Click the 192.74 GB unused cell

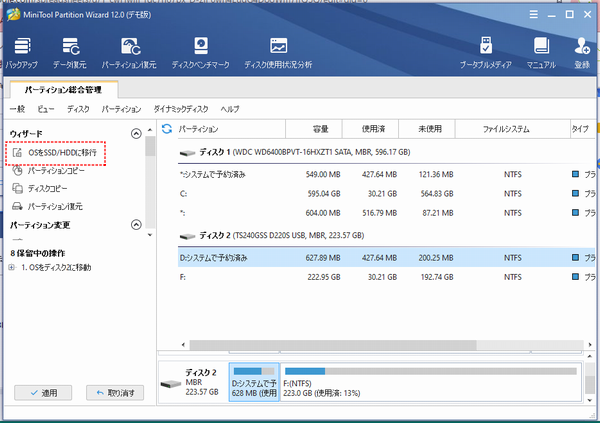[437, 277]
